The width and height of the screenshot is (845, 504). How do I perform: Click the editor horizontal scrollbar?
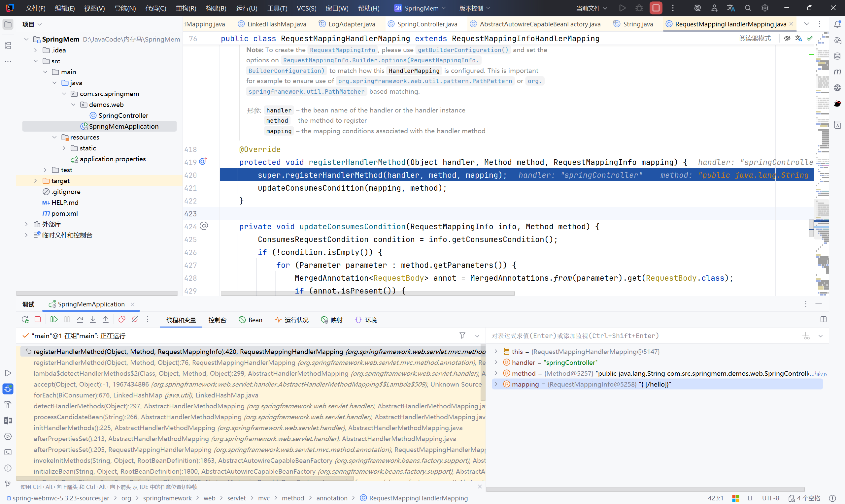[x=367, y=293]
